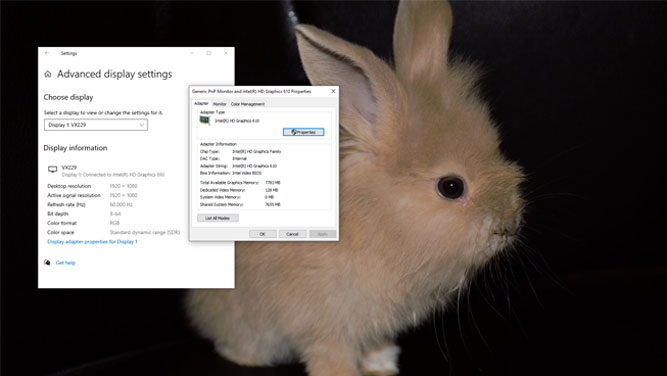The width and height of the screenshot is (667, 376).
Task: Click the VX229 monitor icon
Action: [x=52, y=169]
